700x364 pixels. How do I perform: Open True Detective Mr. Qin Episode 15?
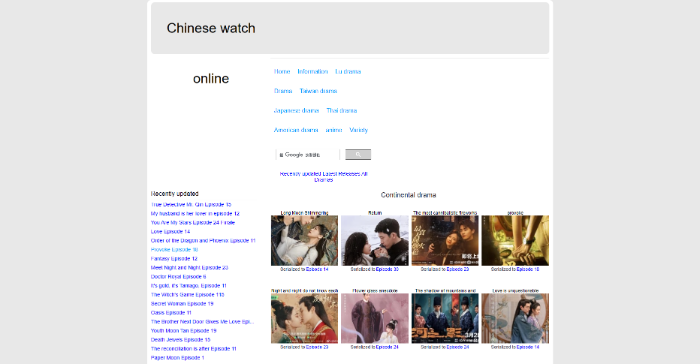pos(191,205)
